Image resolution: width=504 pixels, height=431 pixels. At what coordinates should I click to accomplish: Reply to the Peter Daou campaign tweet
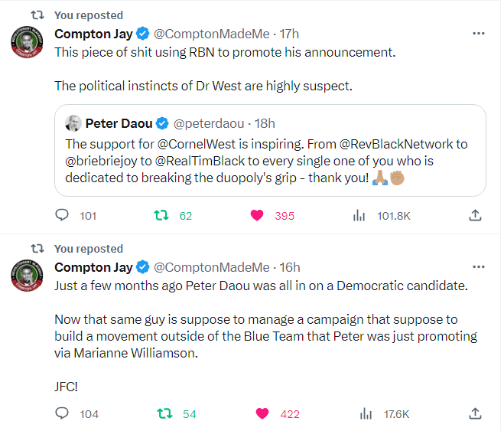click(x=63, y=414)
